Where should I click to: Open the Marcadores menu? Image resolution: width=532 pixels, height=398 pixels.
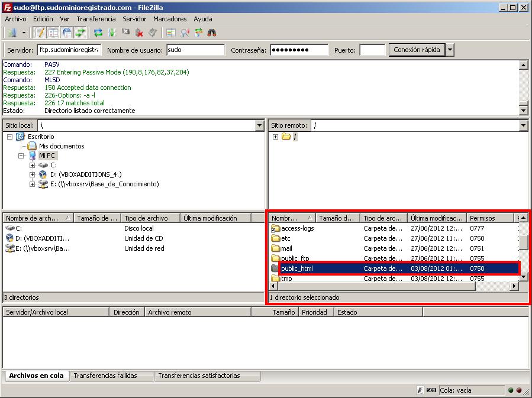pos(170,19)
